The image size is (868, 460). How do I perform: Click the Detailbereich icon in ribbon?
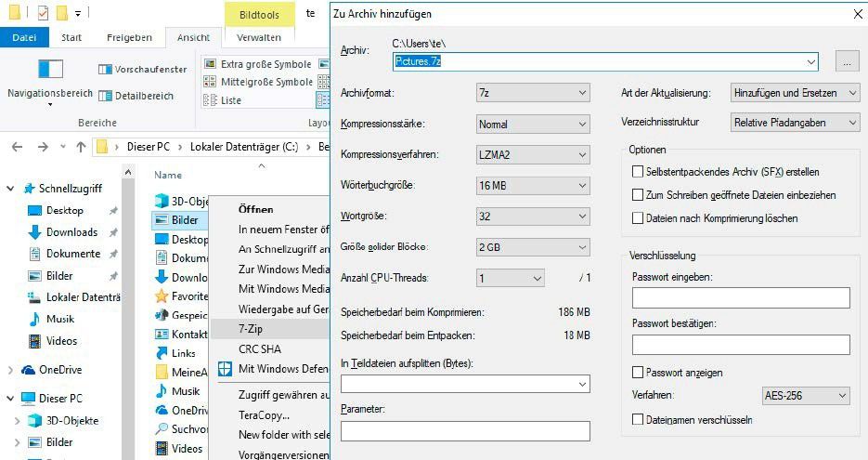click(105, 96)
